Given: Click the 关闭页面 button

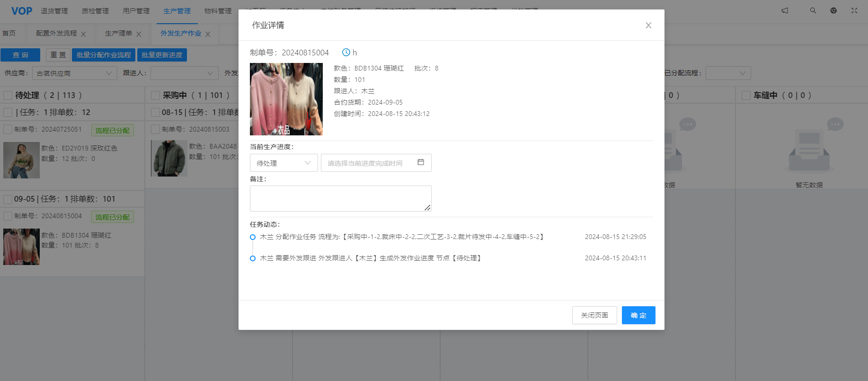Looking at the screenshot, I should 594,315.
